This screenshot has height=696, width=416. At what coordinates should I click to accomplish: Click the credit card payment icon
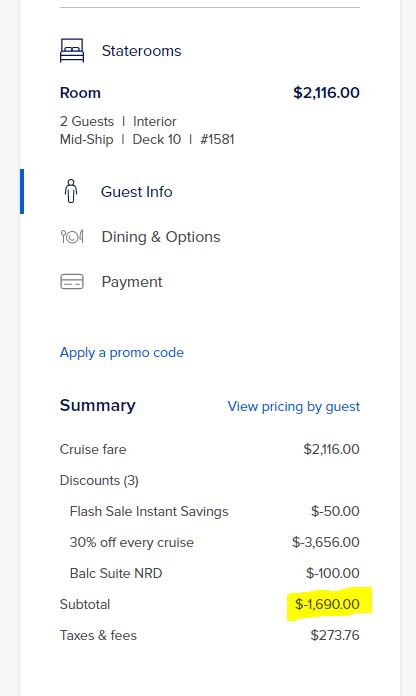(72, 282)
